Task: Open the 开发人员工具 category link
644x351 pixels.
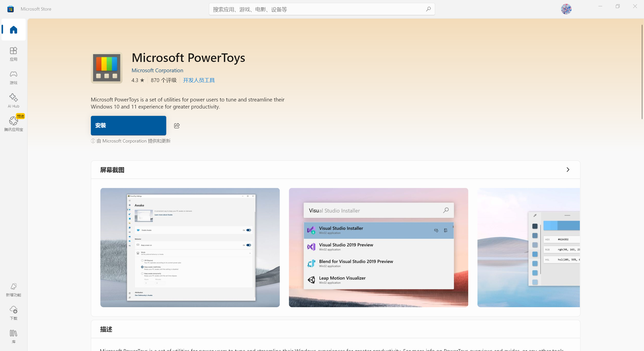Action: point(199,80)
